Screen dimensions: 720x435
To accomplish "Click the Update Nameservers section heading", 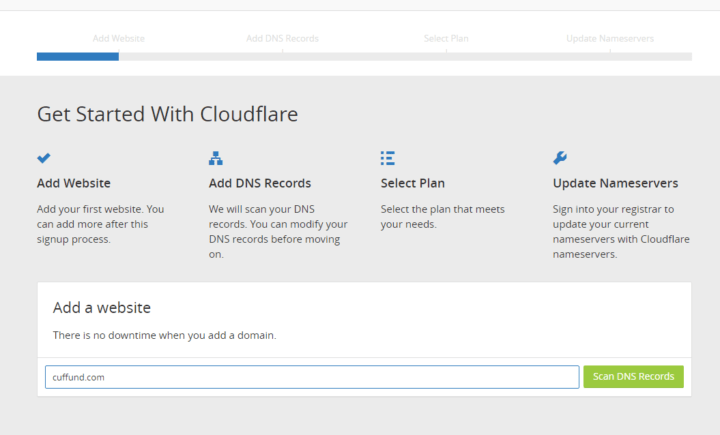I will coord(615,183).
